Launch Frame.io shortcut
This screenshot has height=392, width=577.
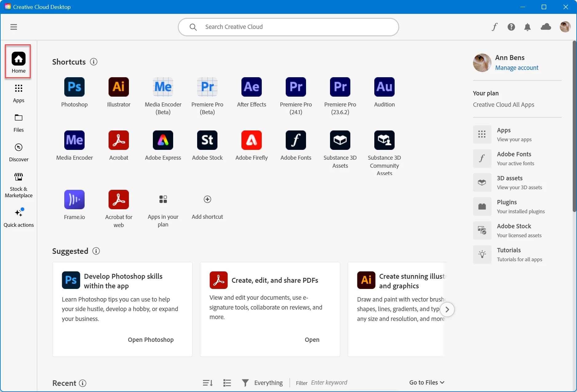click(x=74, y=200)
